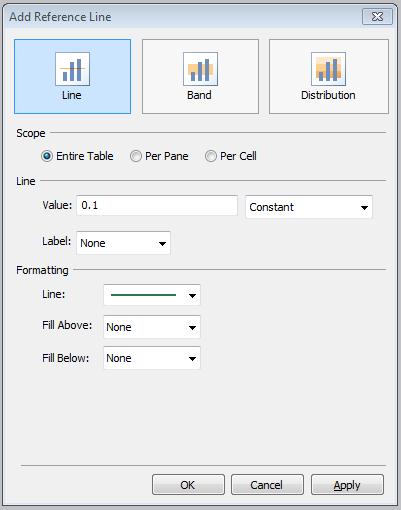401x510 pixels.
Task: Click the Cancel button
Action: [267, 485]
